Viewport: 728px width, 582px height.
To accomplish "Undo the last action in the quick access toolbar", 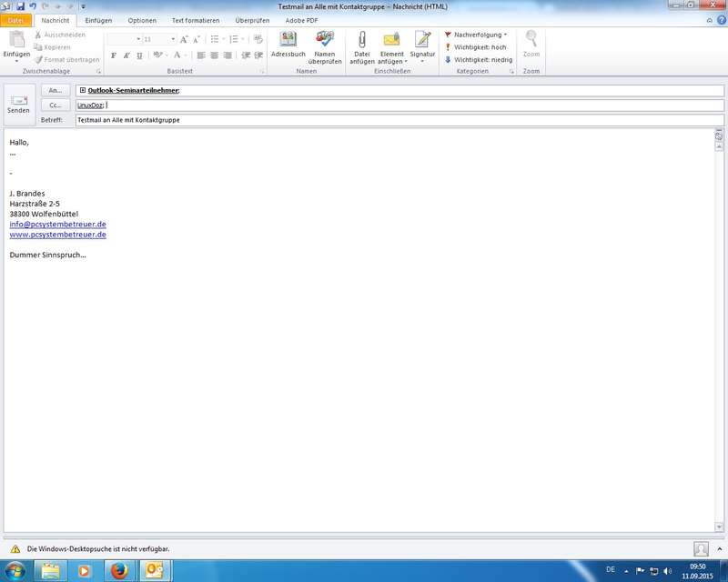I will click(x=33, y=6).
